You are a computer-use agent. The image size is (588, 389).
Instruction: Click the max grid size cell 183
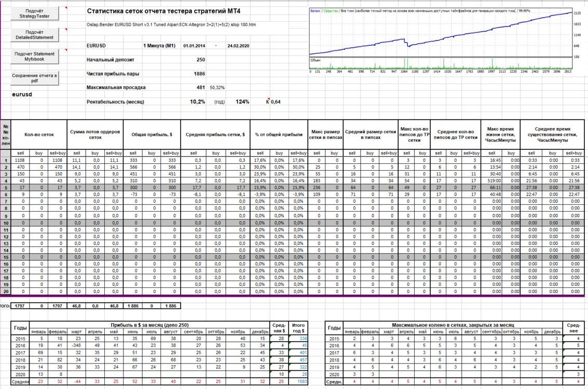[x=317, y=180]
